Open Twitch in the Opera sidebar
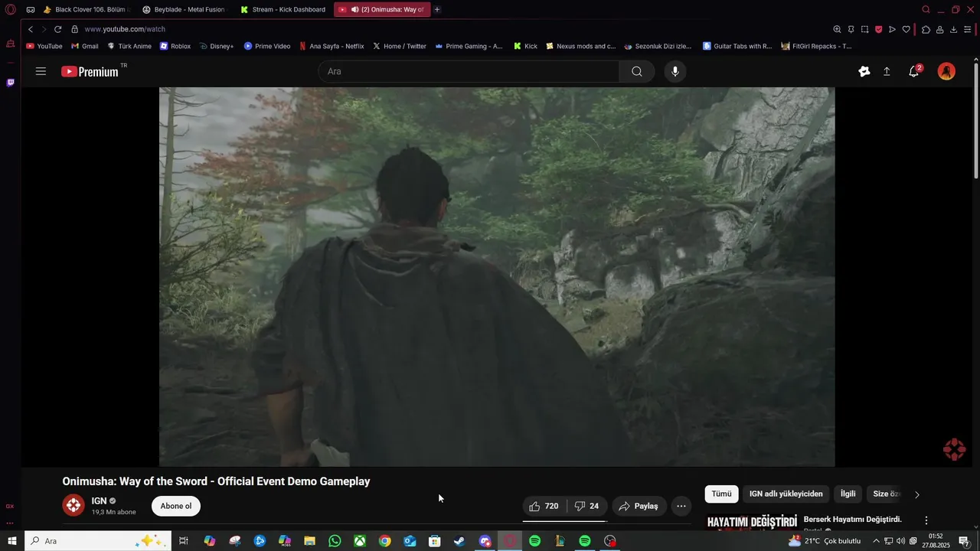Screen dimensions: 980x551 [x=10, y=83]
